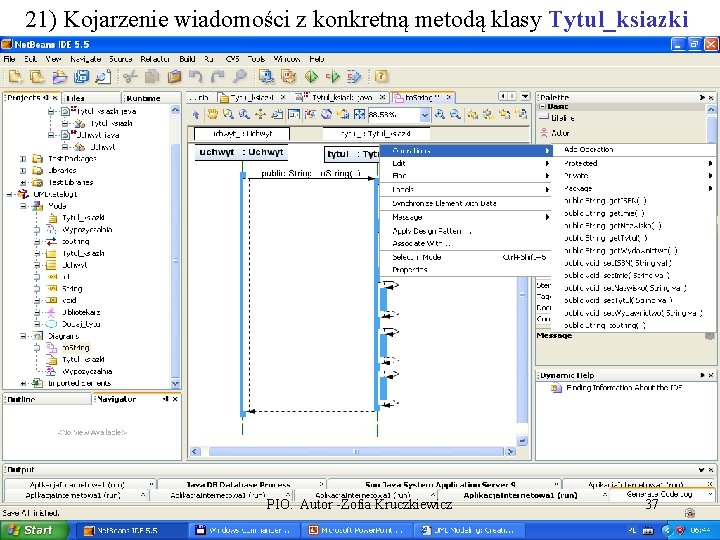
Task: Select the toString diagram in project tree
Action: coord(76,348)
